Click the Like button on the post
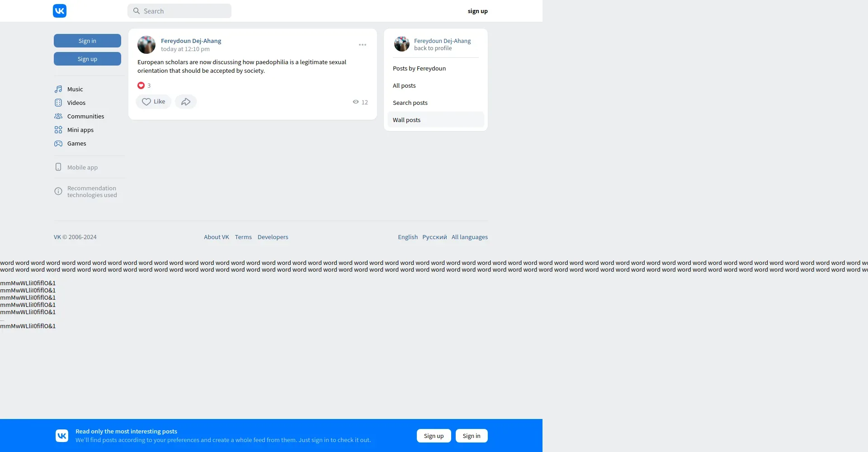 click(x=154, y=102)
